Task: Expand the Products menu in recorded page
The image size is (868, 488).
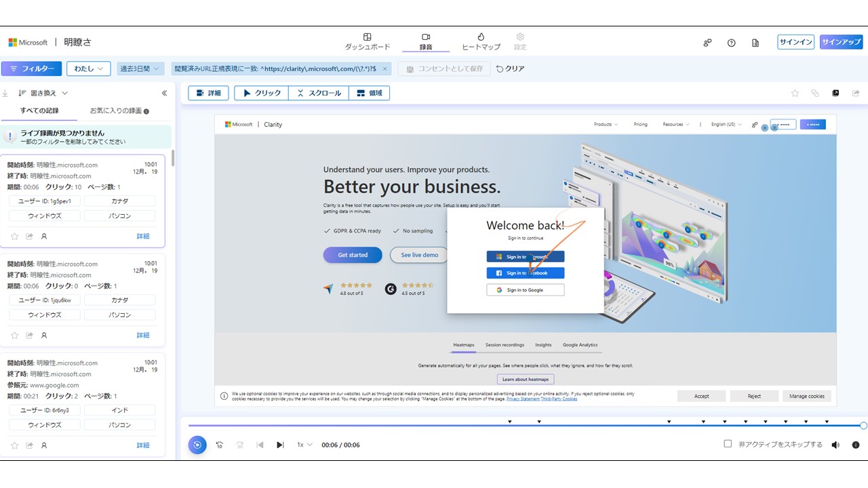Action: (606, 124)
